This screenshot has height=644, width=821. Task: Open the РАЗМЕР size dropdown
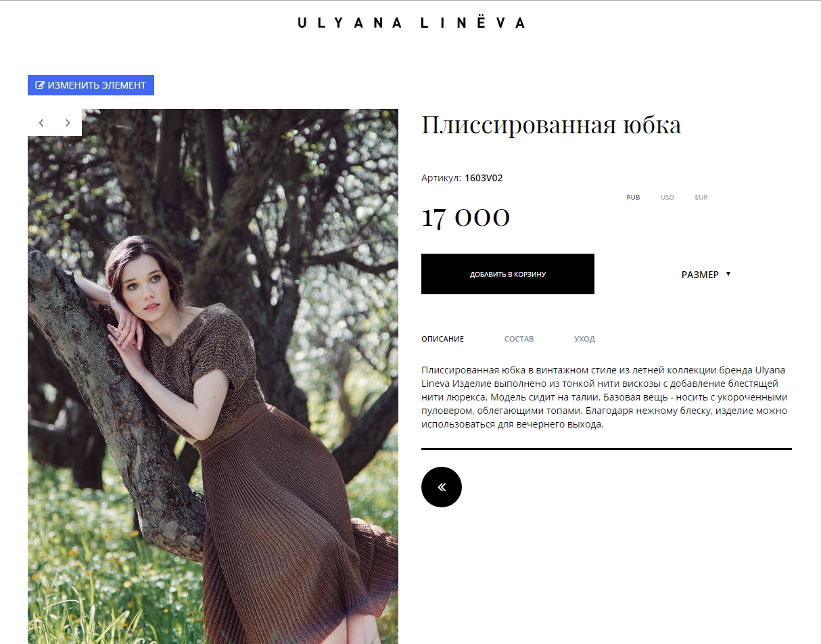point(706,275)
